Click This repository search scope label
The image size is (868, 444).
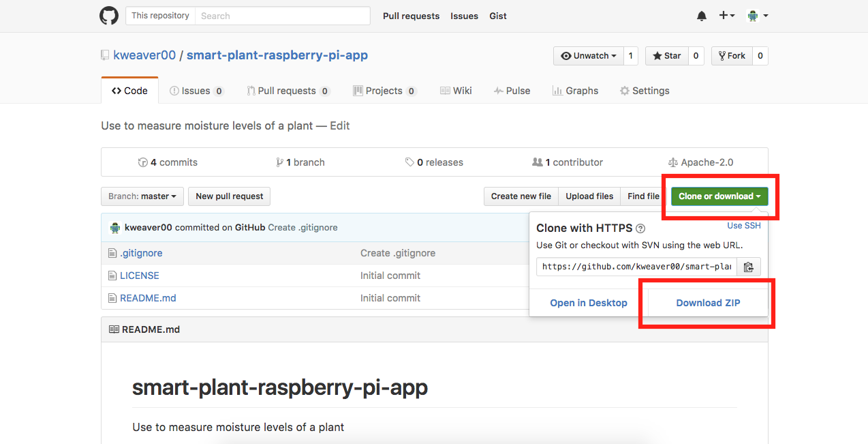pos(160,16)
